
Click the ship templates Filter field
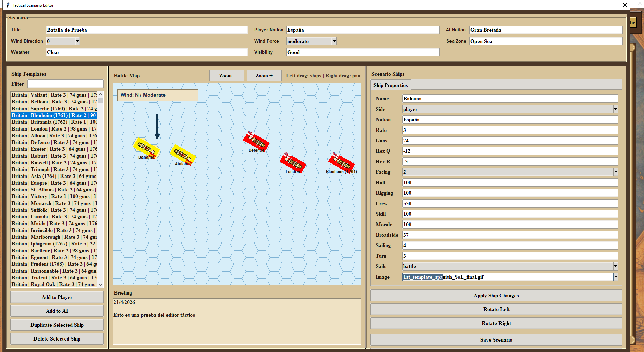pos(65,84)
